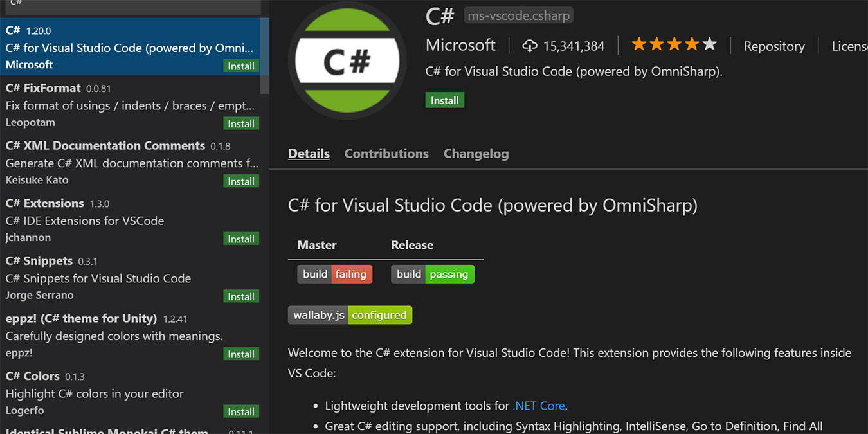Install the C# Colors extension by Logerfo
Screen dimensions: 868x434
pos(241,411)
